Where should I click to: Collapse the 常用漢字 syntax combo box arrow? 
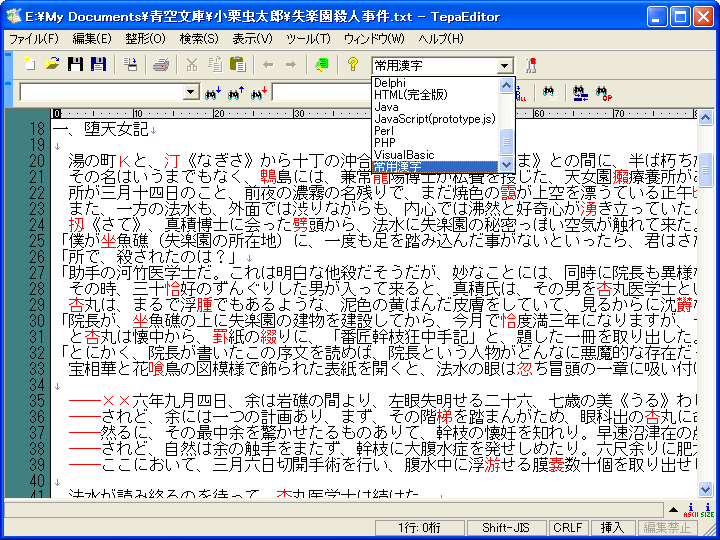(505, 65)
